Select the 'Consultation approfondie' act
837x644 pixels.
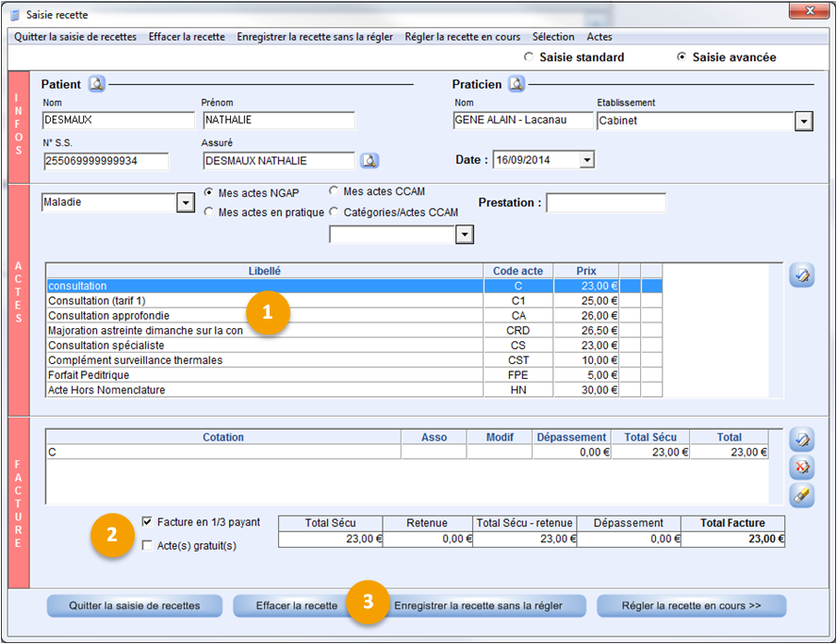[x=354, y=316]
